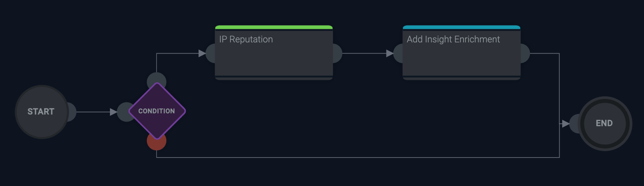Click the green IP Reputation header bar
644x186 pixels.
(274, 27)
